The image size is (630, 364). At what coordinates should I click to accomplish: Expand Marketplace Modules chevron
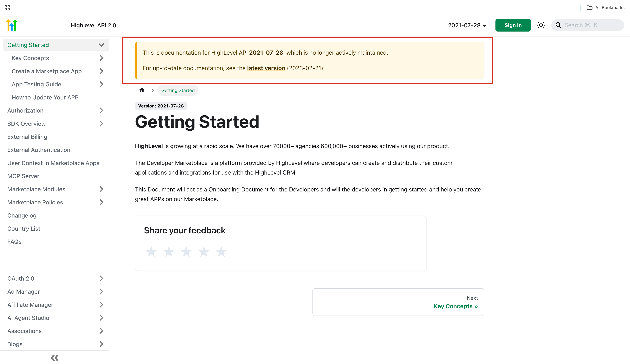(101, 189)
